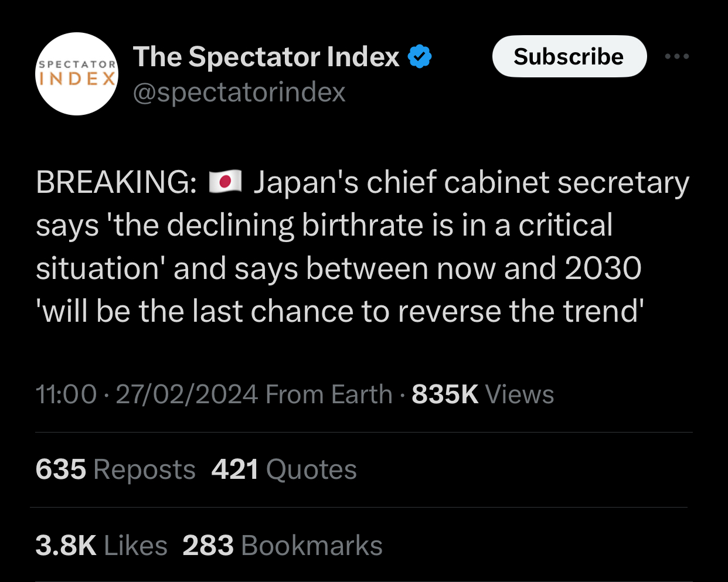The height and width of the screenshot is (582, 728).
Task: View the 635 Reposts list
Action: (x=115, y=469)
